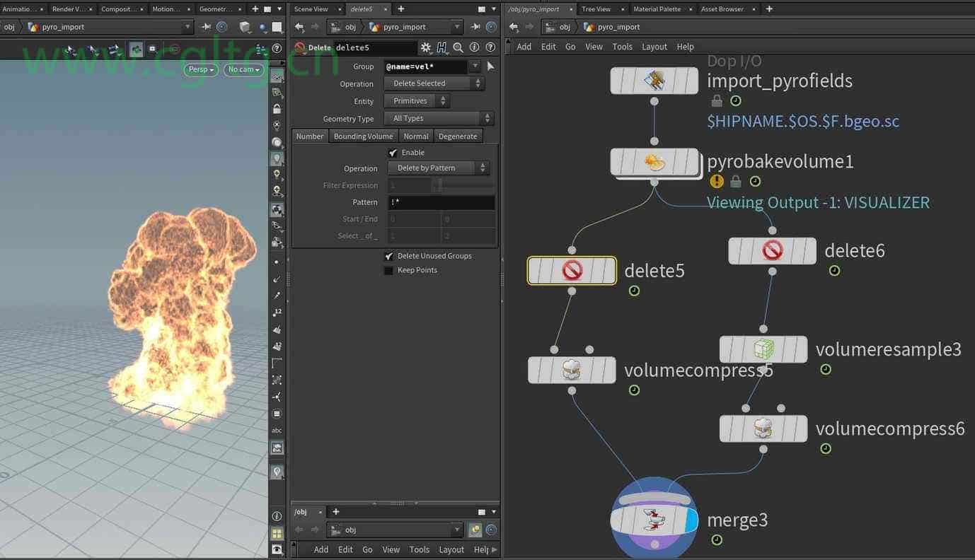Viewport: 975px width, 560px height.
Task: Select the volumeresample3 node icon
Action: (763, 349)
